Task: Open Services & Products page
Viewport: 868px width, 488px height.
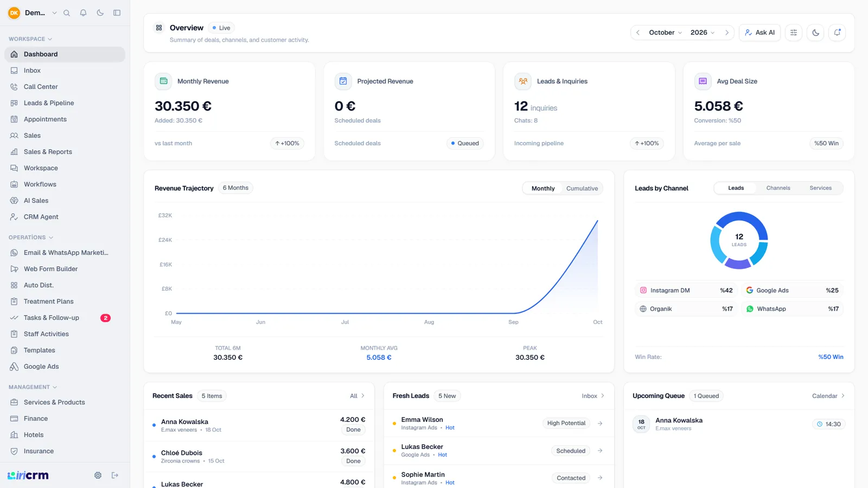Action: (65, 402)
